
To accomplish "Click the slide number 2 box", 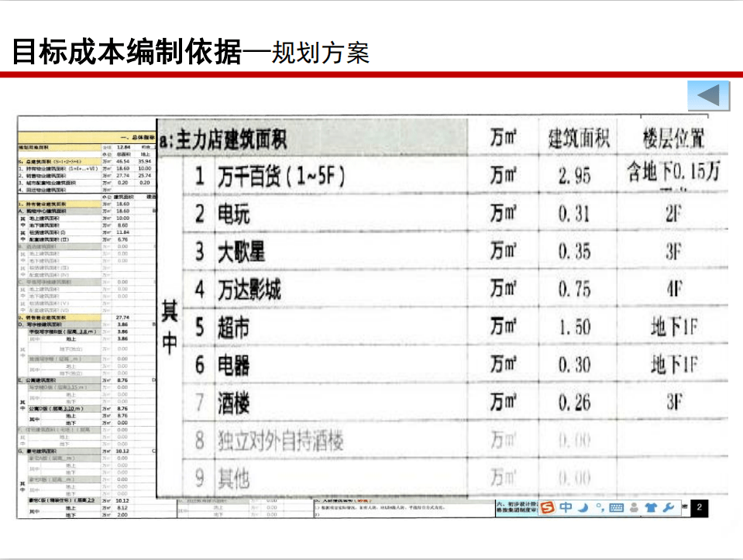I will tap(698, 508).
